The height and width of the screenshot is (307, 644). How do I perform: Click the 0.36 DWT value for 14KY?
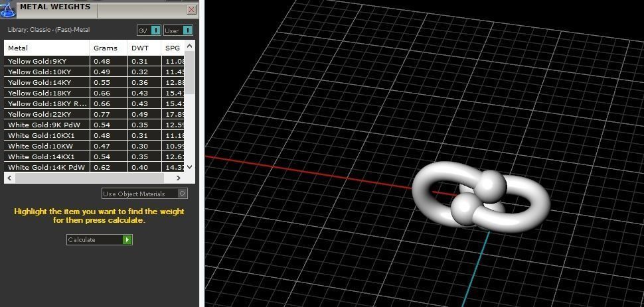(x=139, y=82)
